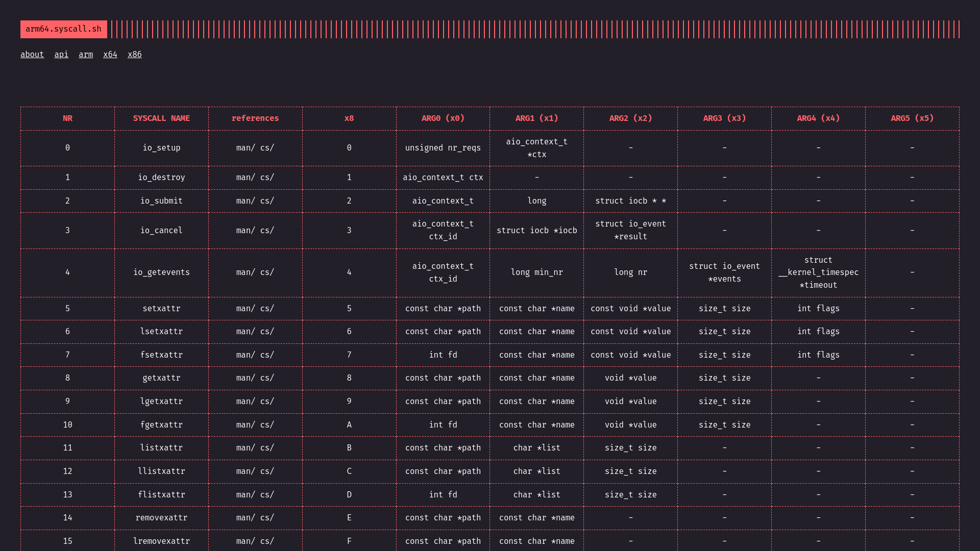Open the api navigation link
This screenshot has width=980, height=551.
click(x=61, y=55)
